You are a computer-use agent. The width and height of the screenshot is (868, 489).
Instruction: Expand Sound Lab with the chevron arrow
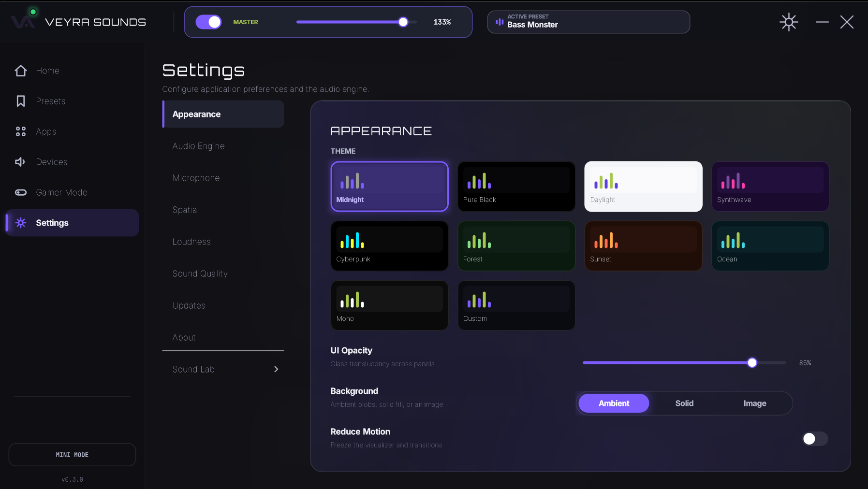coord(276,369)
